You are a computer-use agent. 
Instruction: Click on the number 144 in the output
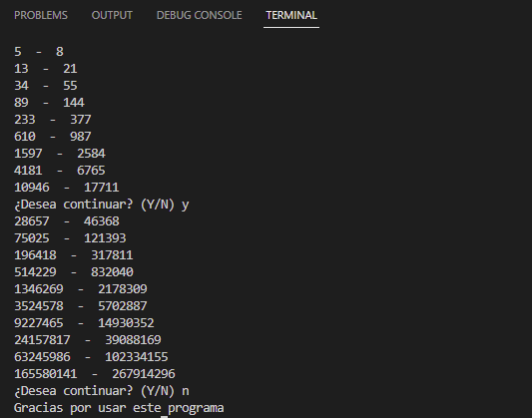pyautogui.click(x=74, y=103)
